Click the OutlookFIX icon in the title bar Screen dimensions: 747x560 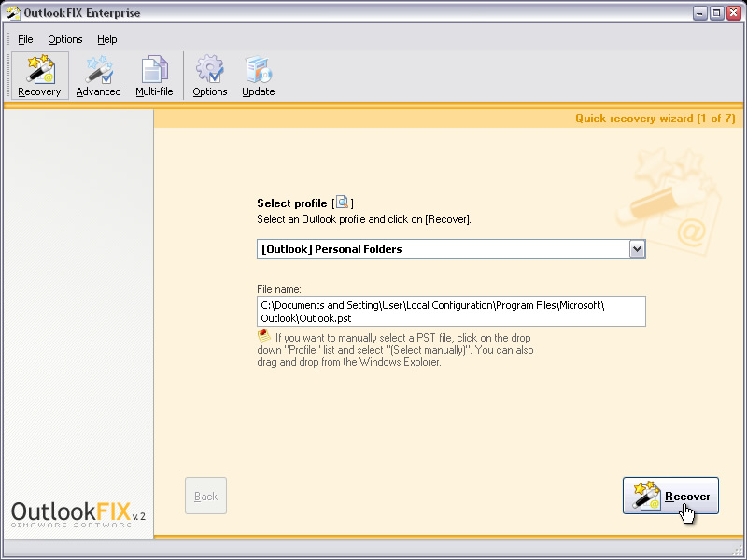(13, 12)
